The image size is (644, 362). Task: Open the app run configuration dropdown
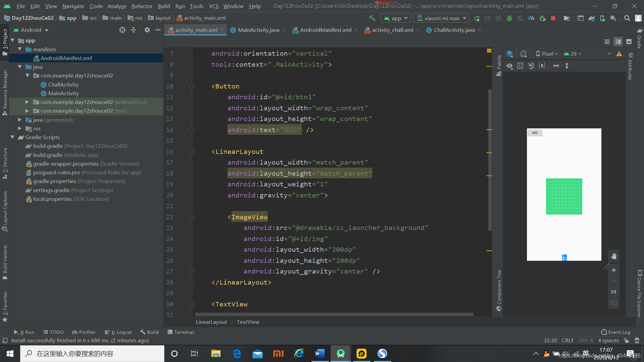point(396,18)
